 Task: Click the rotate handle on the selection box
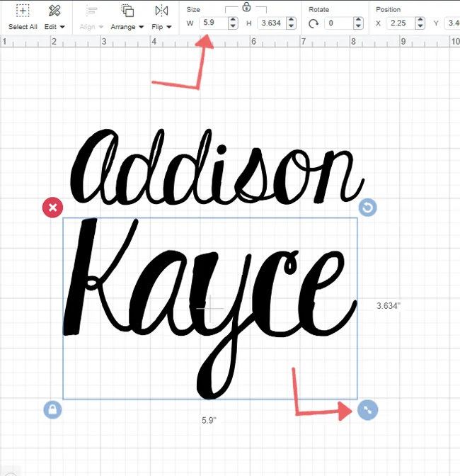click(367, 208)
